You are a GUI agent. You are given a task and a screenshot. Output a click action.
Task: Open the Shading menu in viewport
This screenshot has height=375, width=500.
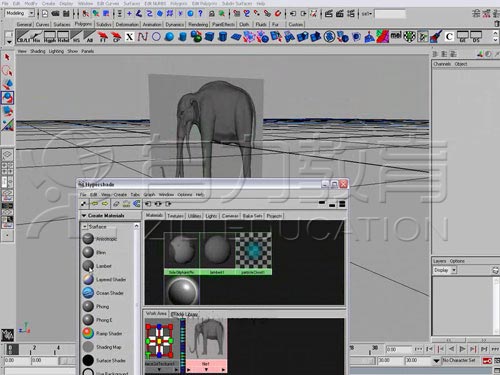coord(38,51)
